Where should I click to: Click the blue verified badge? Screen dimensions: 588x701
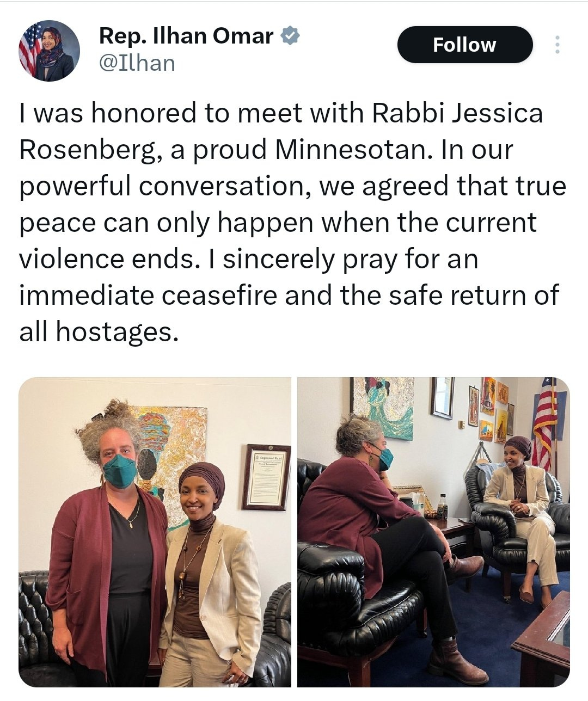[290, 36]
